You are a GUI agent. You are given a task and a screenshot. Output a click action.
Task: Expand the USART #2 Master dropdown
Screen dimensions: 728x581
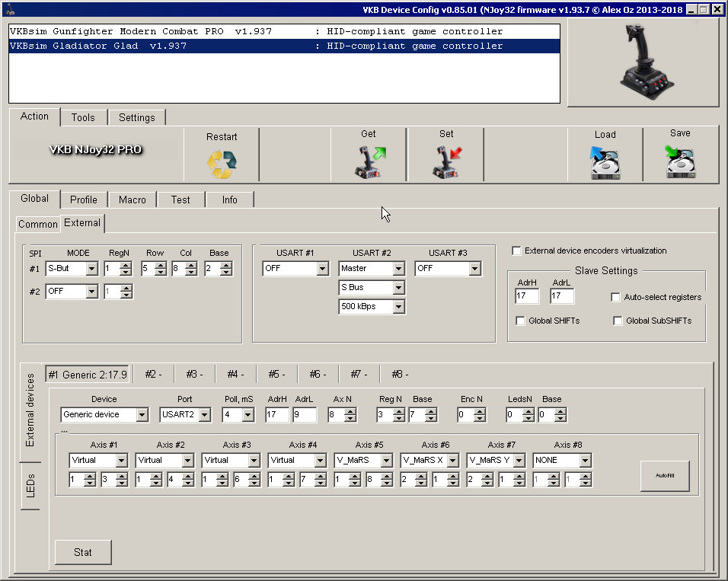pyautogui.click(x=398, y=269)
